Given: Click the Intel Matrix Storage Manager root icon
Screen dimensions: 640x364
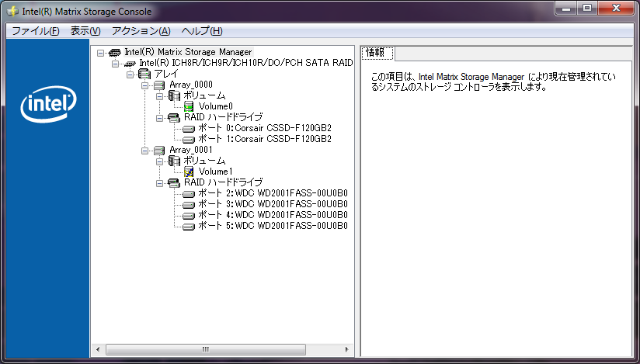Looking at the screenshot, I should pos(115,52).
